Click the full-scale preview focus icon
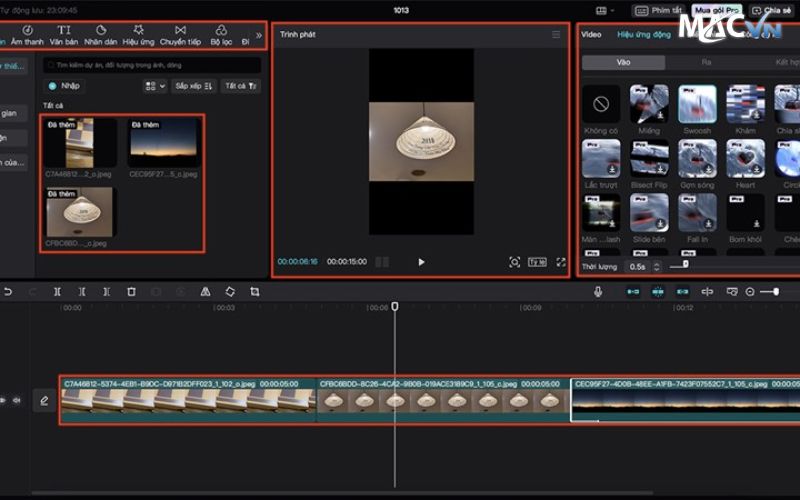Screen dimensions: 800x500 pyautogui.click(x=514, y=262)
